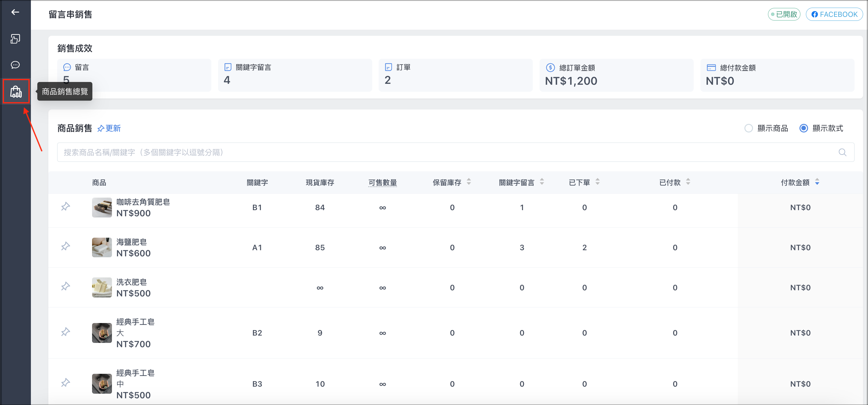
Task: Click the 更新 refresh link
Action: [109, 128]
